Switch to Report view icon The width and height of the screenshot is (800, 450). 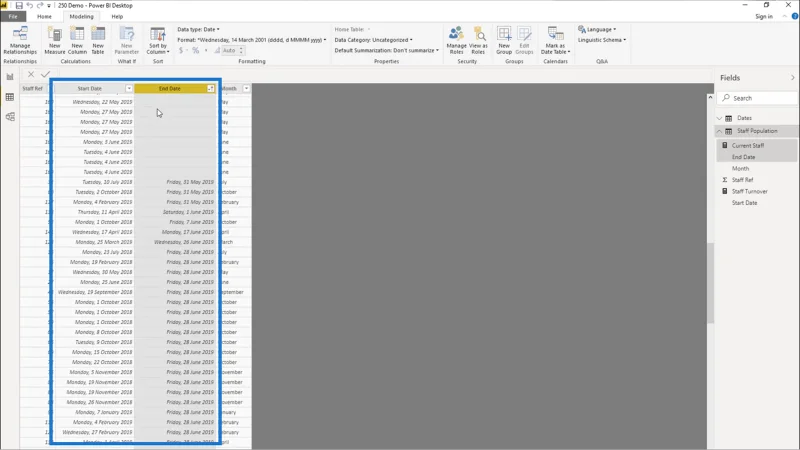[x=10, y=77]
